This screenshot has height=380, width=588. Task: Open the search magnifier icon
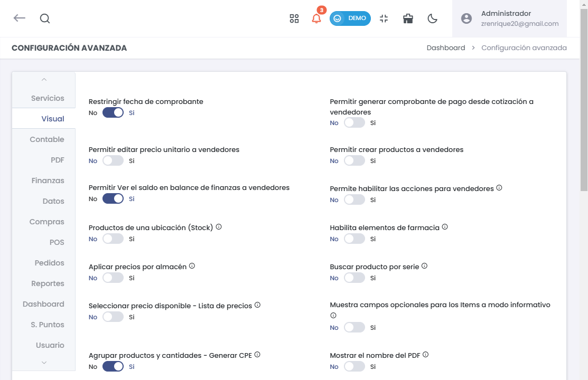[x=45, y=18]
